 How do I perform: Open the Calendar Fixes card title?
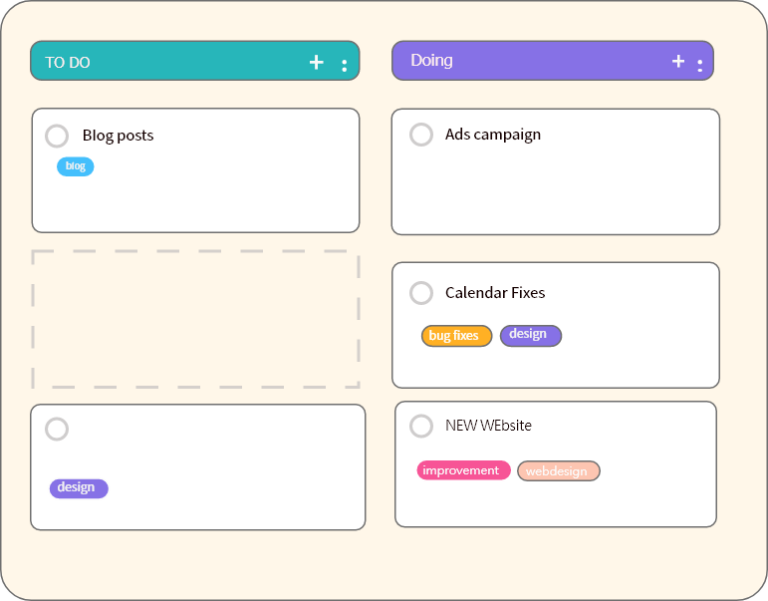(495, 293)
